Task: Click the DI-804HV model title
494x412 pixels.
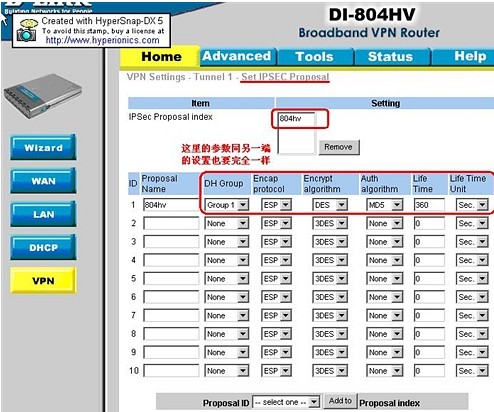Action: (x=371, y=15)
